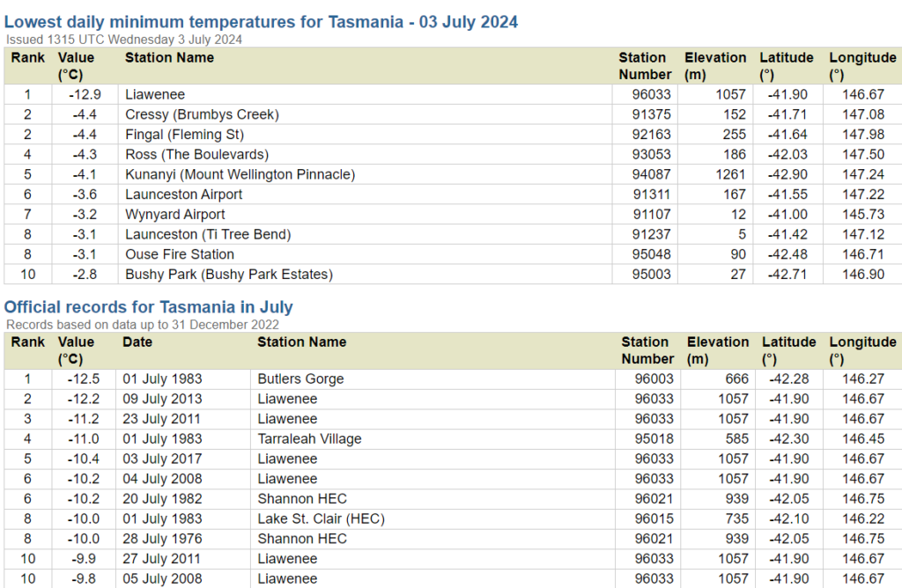Select the Launceston Airport row name
The height and width of the screenshot is (588, 902).
pyautogui.click(x=183, y=195)
